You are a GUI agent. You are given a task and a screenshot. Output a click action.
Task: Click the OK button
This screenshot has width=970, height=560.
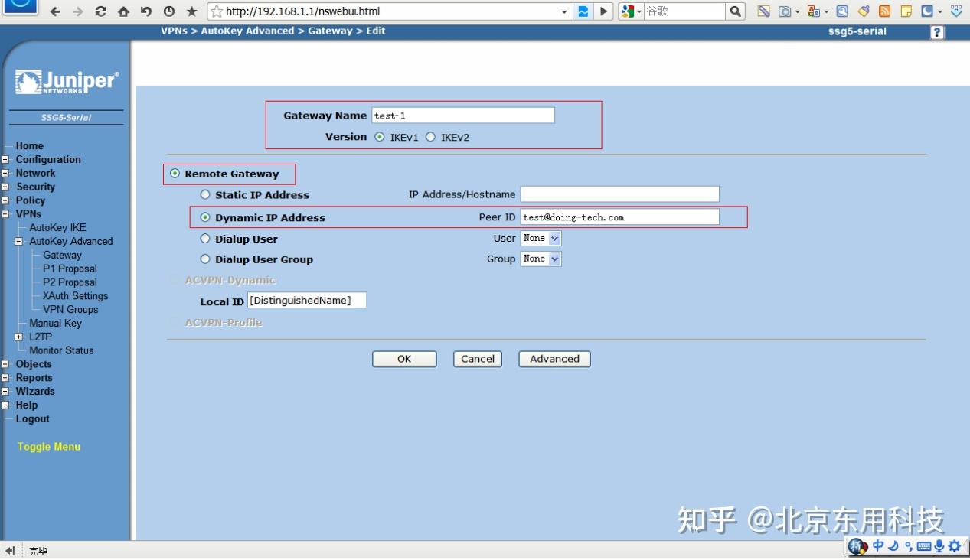coord(404,359)
